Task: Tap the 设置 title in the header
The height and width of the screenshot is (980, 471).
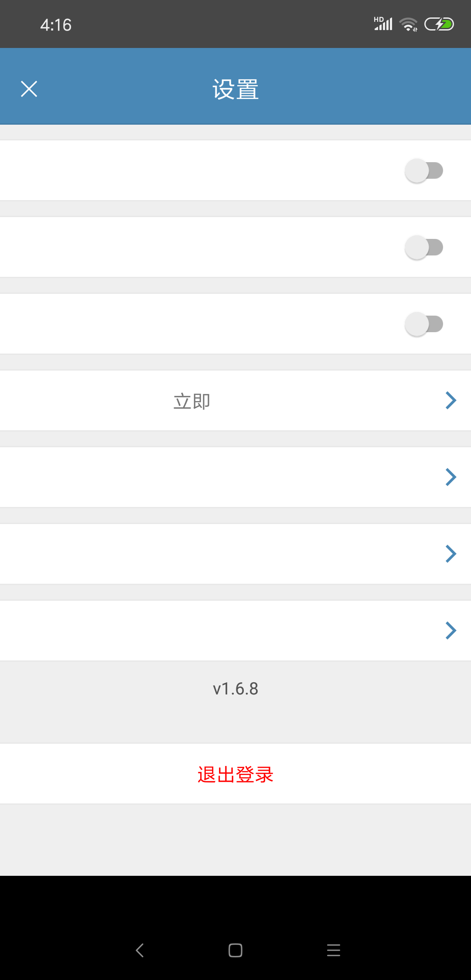Action: (x=235, y=89)
